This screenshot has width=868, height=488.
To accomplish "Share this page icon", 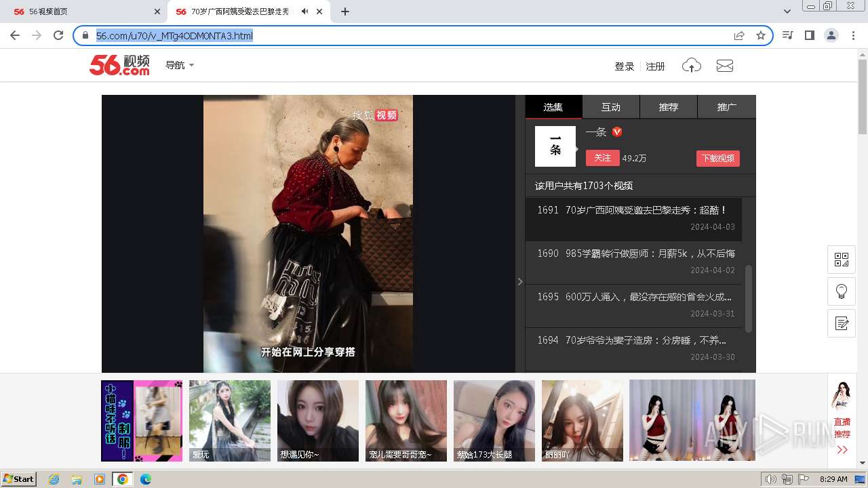I will [x=739, y=35].
